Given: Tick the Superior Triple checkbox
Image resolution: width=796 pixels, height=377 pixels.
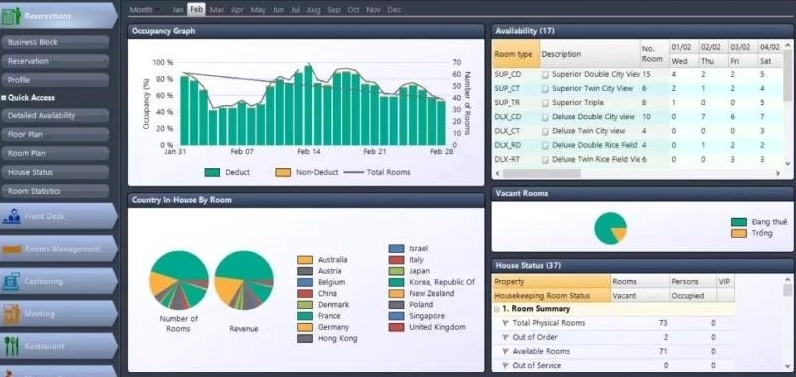Looking at the screenshot, I should (545, 103).
